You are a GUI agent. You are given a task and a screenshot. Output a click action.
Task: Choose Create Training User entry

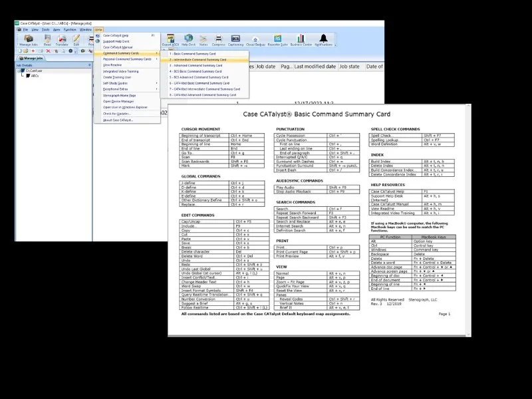[127, 77]
